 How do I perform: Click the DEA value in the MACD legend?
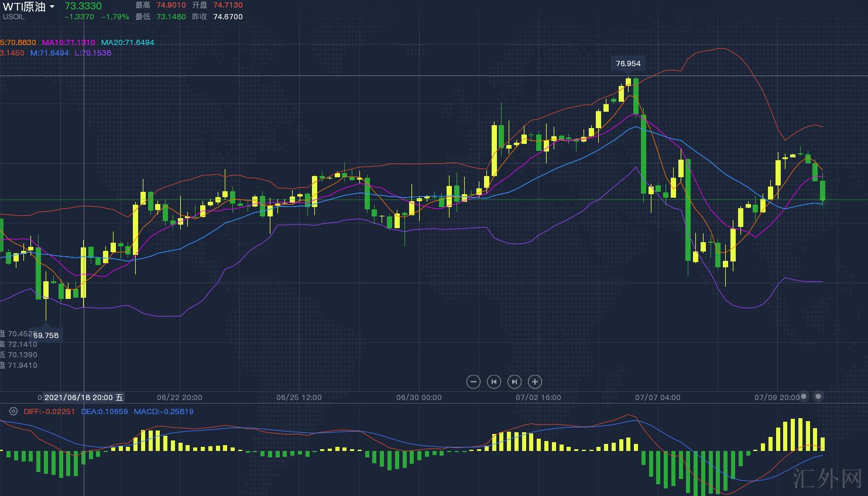104,412
